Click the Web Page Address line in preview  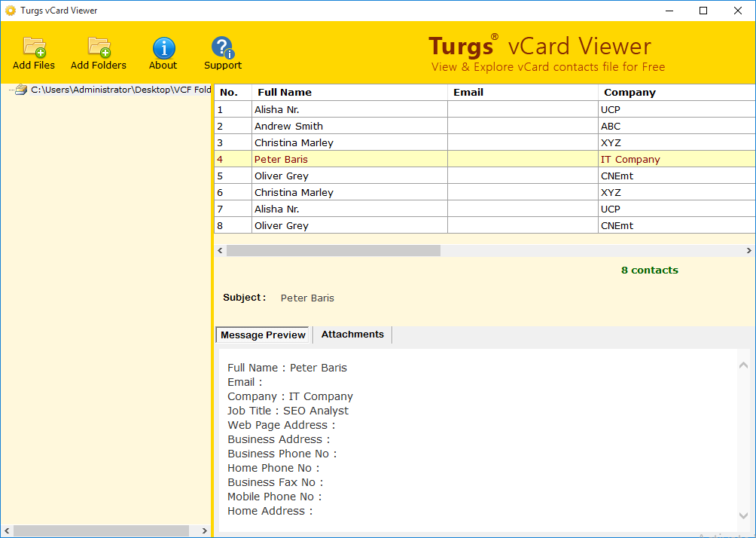pyautogui.click(x=281, y=425)
